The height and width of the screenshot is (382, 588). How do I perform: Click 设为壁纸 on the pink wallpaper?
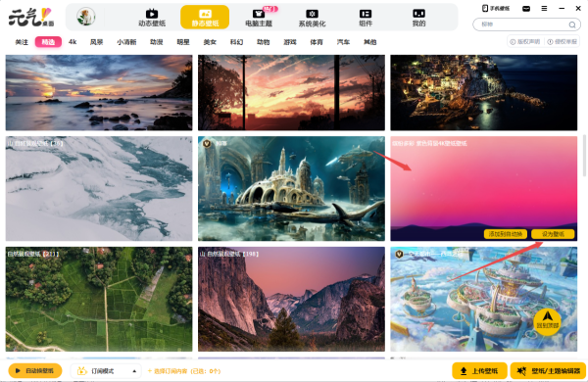pos(553,234)
